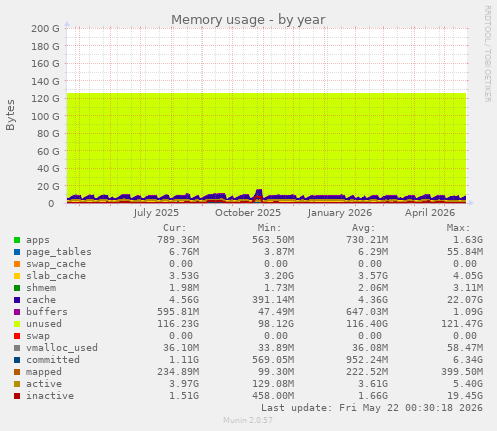Click the memory spike near October 2025
Screen dimensions: 497x431
259,195
